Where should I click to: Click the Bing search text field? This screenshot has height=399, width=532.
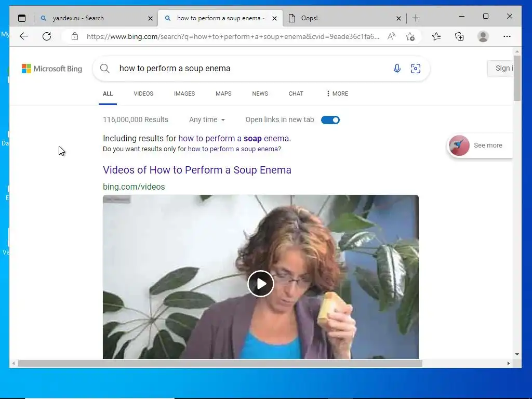click(x=251, y=69)
